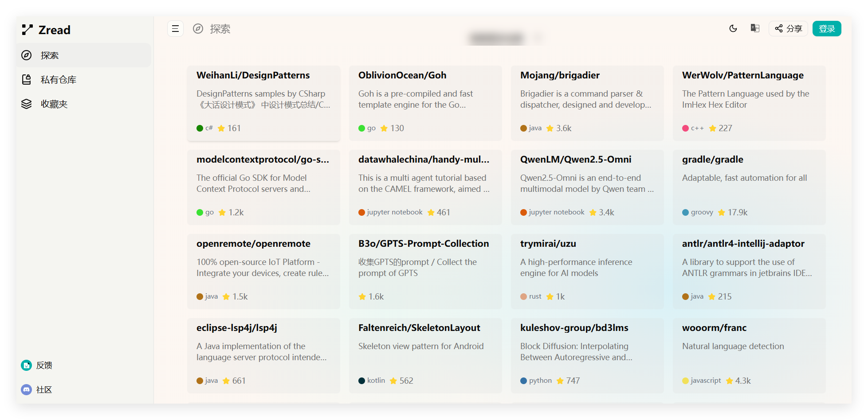This screenshot has height=420, width=868.
Task: Open WerWolv/PatternLanguage repository card
Action: tap(749, 103)
